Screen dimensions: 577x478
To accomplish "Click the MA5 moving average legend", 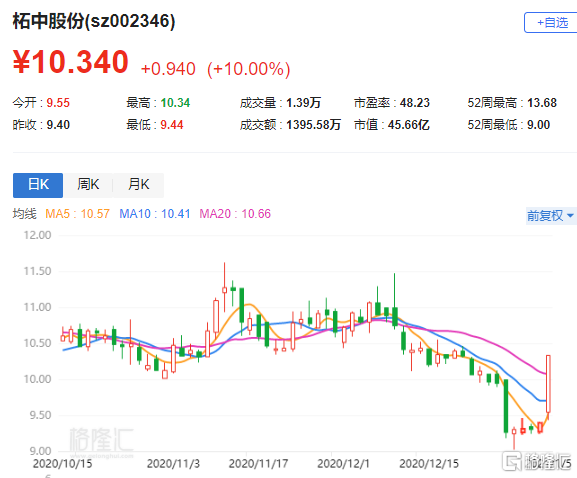I will [77, 214].
